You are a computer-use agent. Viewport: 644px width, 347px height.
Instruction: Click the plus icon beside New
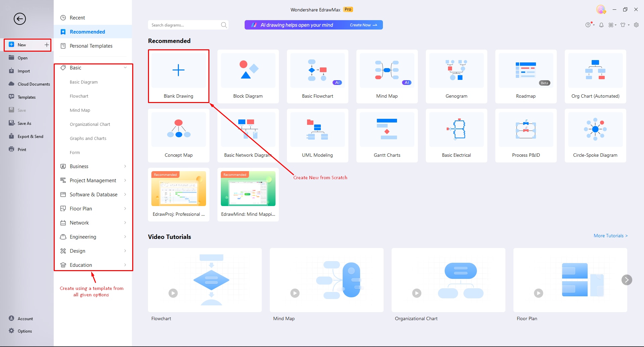(x=47, y=45)
